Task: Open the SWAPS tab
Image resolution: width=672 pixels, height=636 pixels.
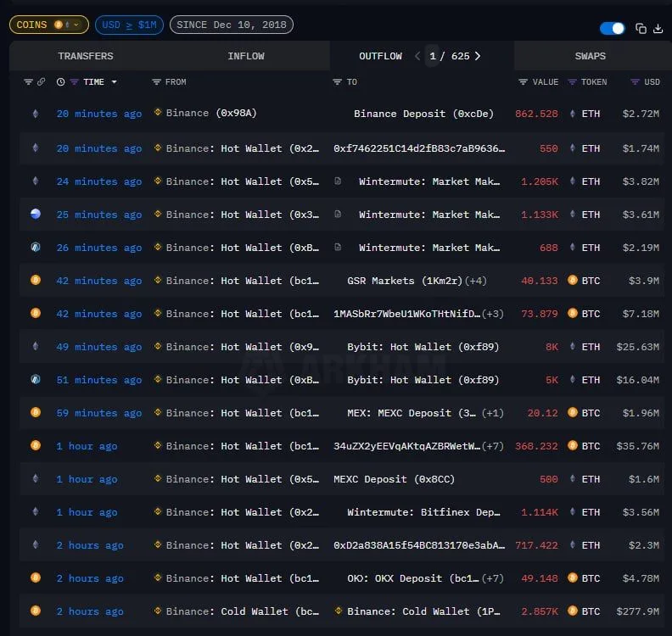Action: click(590, 56)
